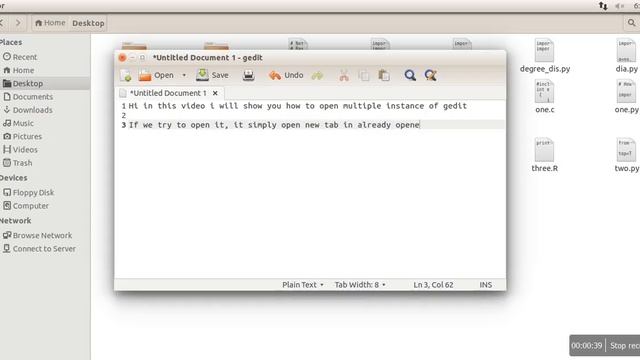Open the Tab Width dropdown

[360, 284]
